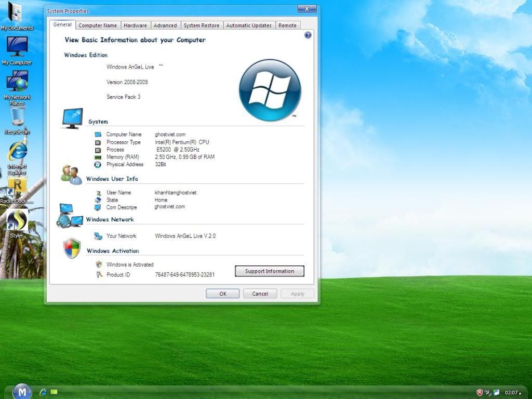
Task: Click the 2.50 GHz, 0.99 GB of RAM value
Action: point(184,157)
